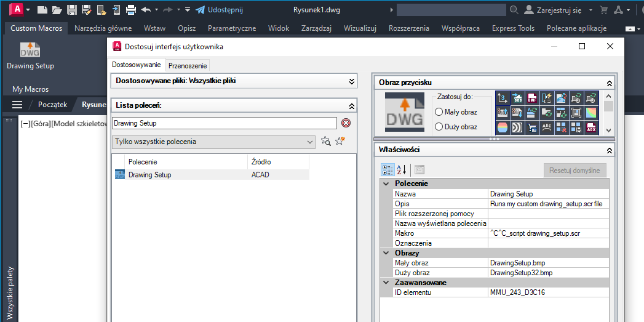This screenshot has width=644, height=322.
Task: Open the Autodesk App Store cart icon
Action: click(x=604, y=9)
